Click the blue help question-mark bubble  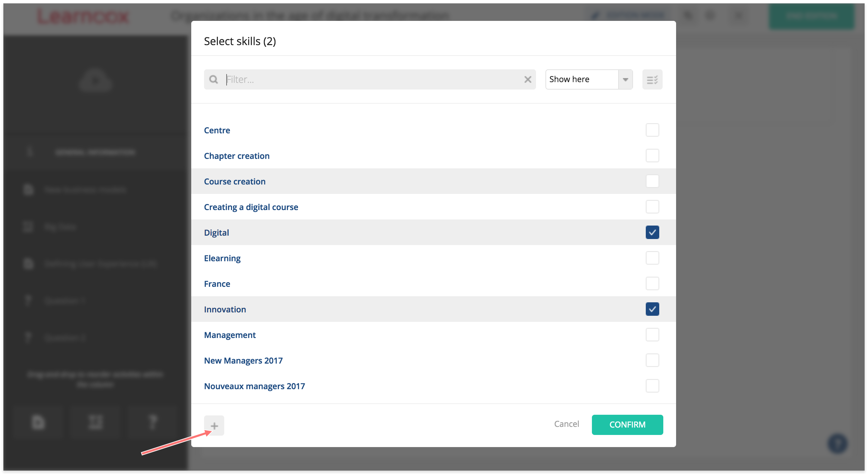click(x=837, y=443)
